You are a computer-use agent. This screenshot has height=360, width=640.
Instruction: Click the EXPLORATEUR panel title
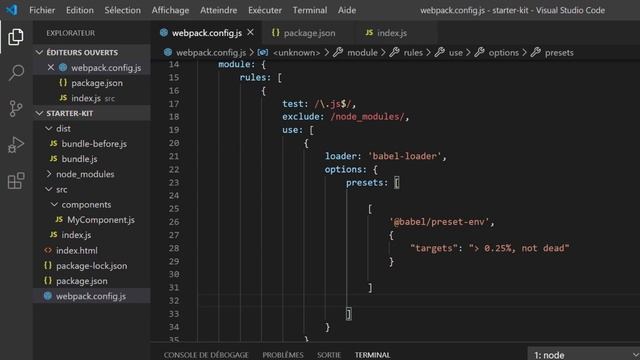pyautogui.click(x=70, y=33)
